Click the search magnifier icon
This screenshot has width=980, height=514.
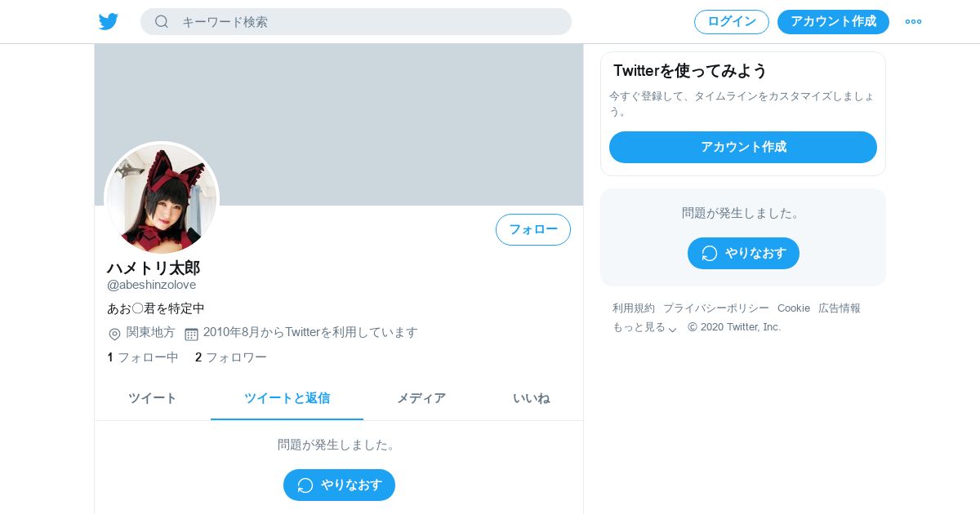[x=162, y=22]
